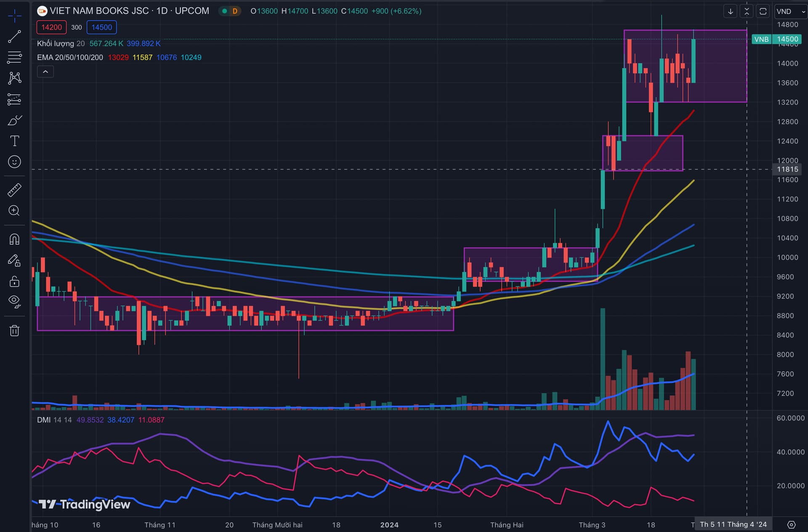The width and height of the screenshot is (808, 532).
Task: Choose the text annotation tool
Action: click(x=14, y=141)
